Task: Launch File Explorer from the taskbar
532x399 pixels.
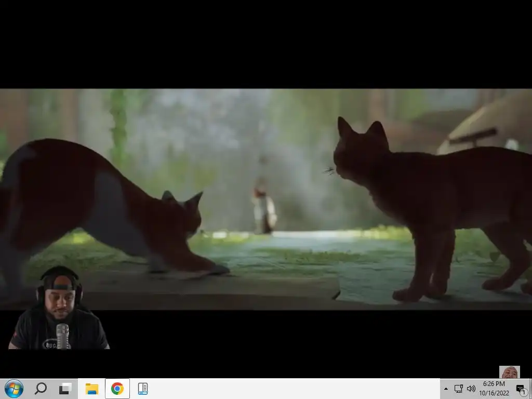Action: (91, 389)
